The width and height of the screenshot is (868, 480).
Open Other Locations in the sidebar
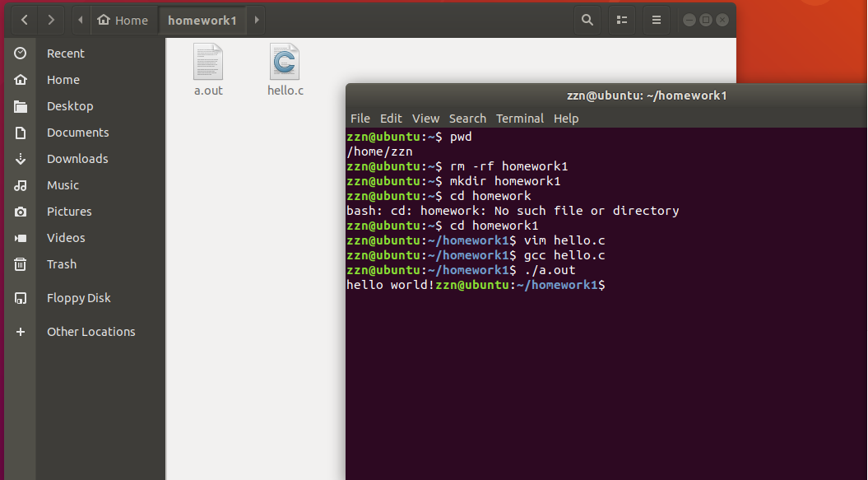91,332
